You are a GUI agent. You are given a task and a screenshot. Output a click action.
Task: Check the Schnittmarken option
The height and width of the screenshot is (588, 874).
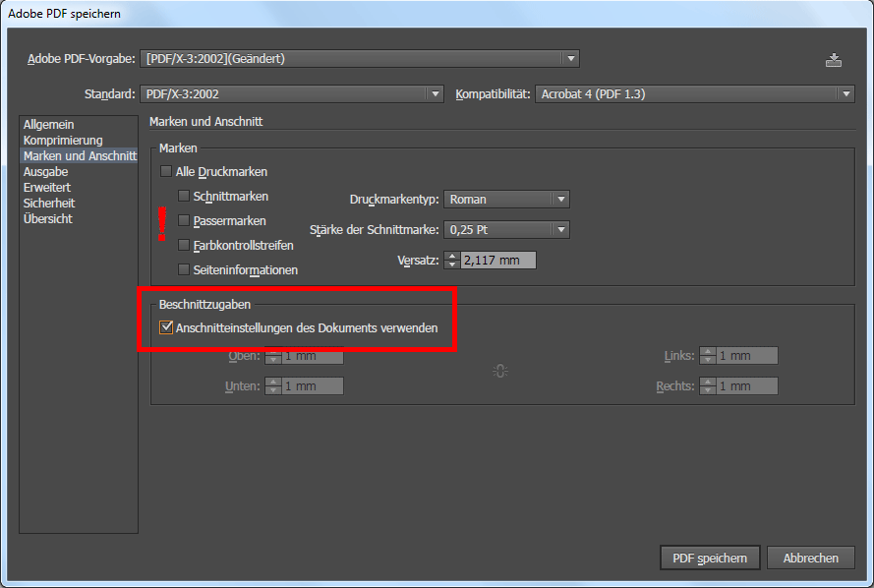(184, 197)
